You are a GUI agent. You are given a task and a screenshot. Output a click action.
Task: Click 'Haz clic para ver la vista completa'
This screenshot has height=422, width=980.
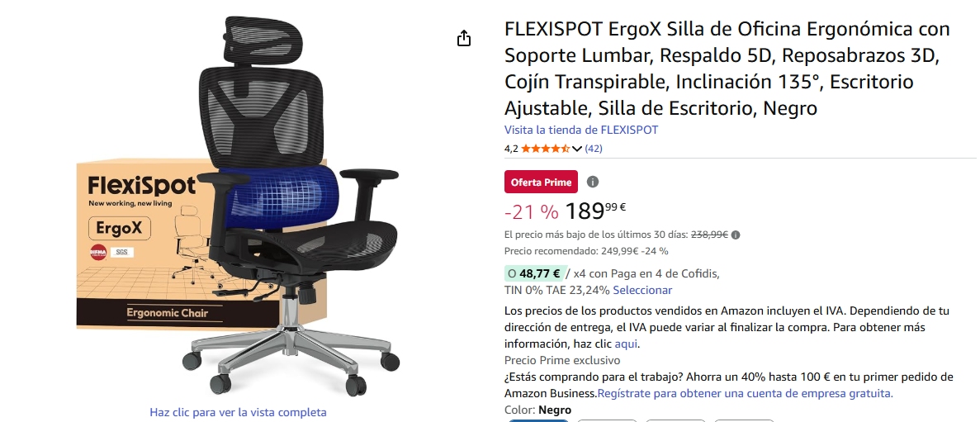click(x=238, y=412)
